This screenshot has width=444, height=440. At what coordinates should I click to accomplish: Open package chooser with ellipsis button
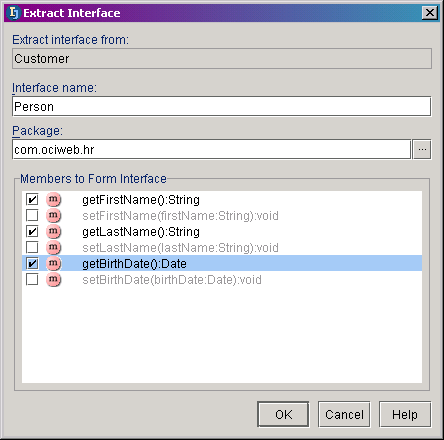coord(422,149)
